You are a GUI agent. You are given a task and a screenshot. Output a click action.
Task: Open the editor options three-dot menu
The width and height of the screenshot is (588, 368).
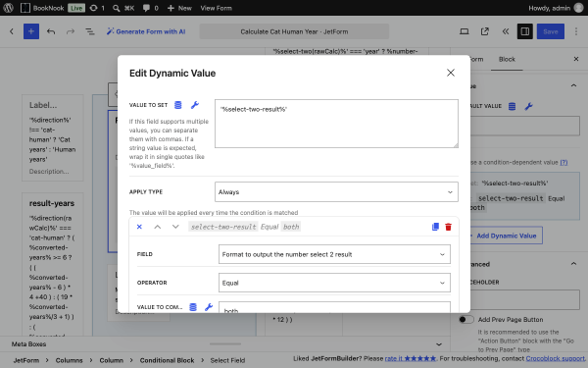pyautogui.click(x=576, y=31)
